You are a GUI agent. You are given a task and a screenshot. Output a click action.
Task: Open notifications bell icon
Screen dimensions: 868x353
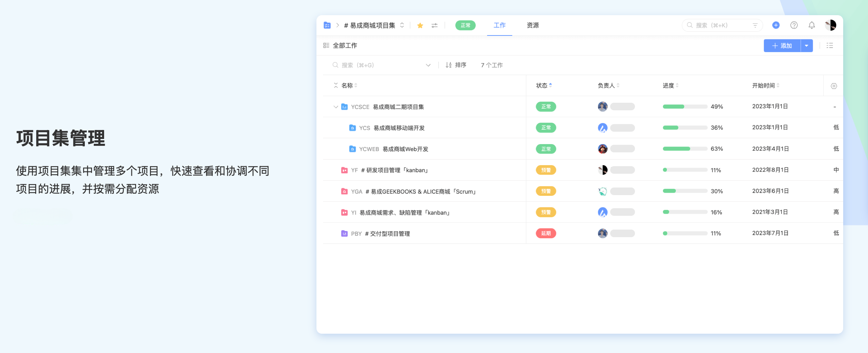[812, 25]
